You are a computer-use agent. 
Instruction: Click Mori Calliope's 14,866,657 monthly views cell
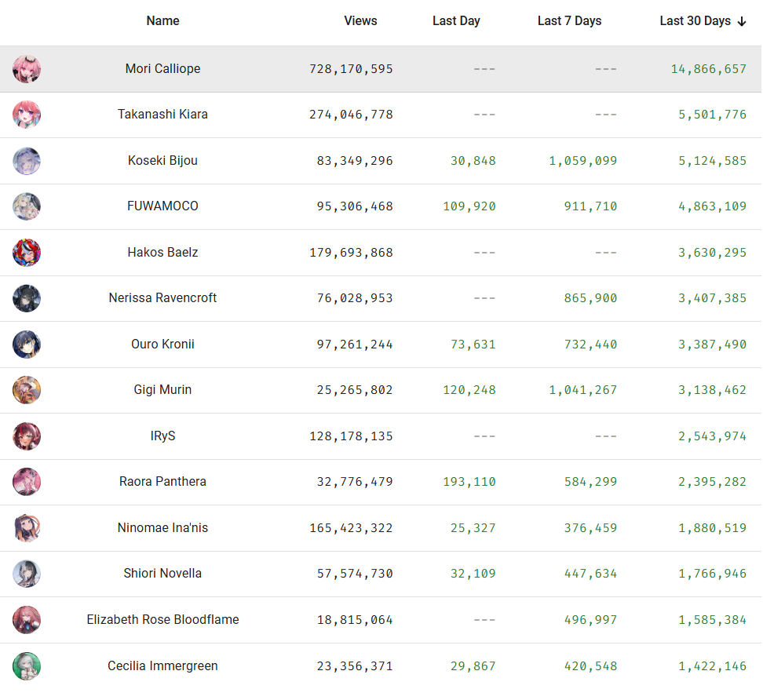pyautogui.click(x=708, y=69)
